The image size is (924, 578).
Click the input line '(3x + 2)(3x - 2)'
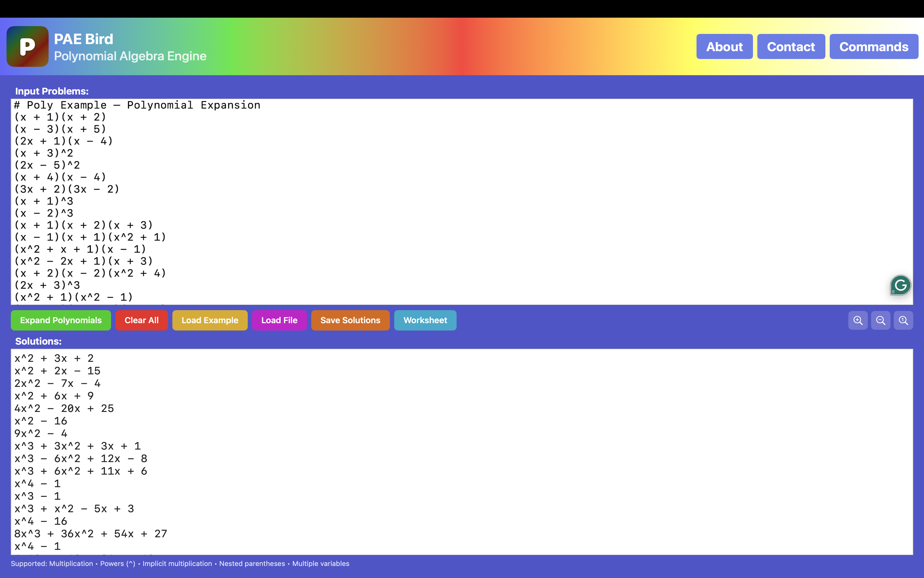[x=67, y=189]
